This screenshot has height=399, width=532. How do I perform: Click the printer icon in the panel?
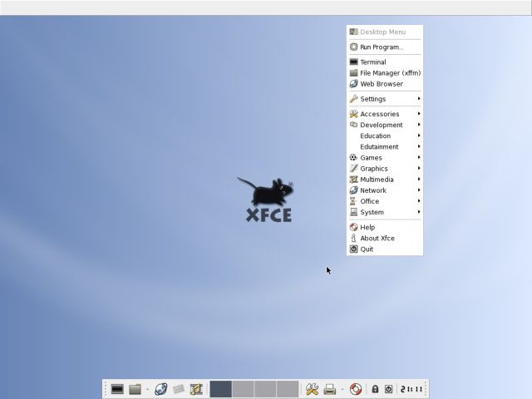click(x=329, y=389)
